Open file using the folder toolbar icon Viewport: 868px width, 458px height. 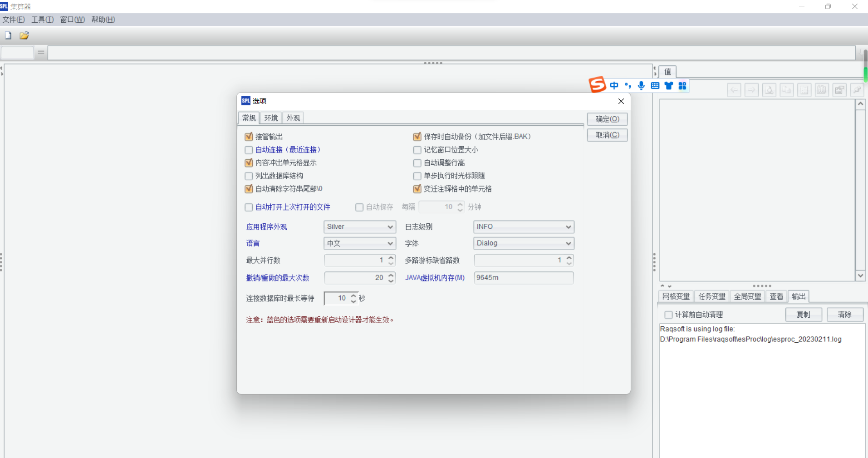coord(24,35)
